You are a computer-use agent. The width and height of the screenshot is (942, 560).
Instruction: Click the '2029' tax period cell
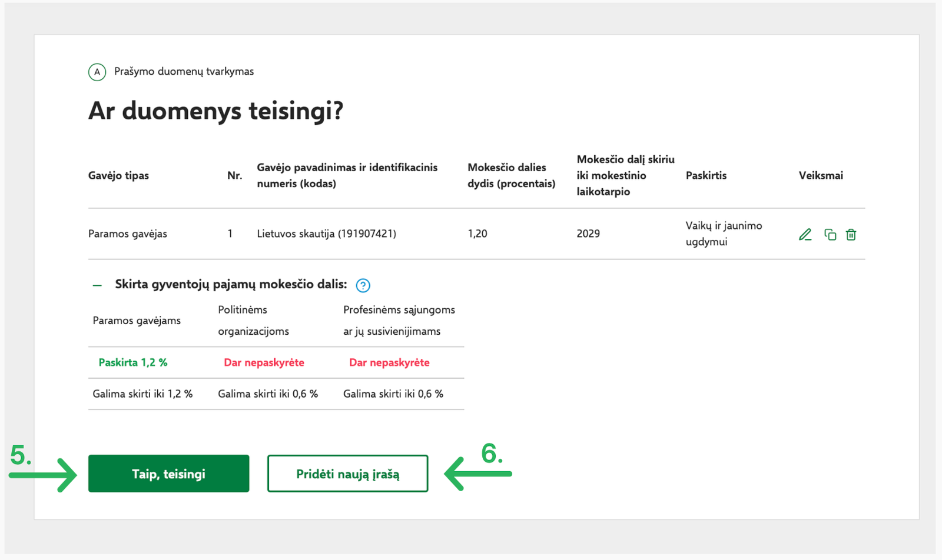(588, 234)
